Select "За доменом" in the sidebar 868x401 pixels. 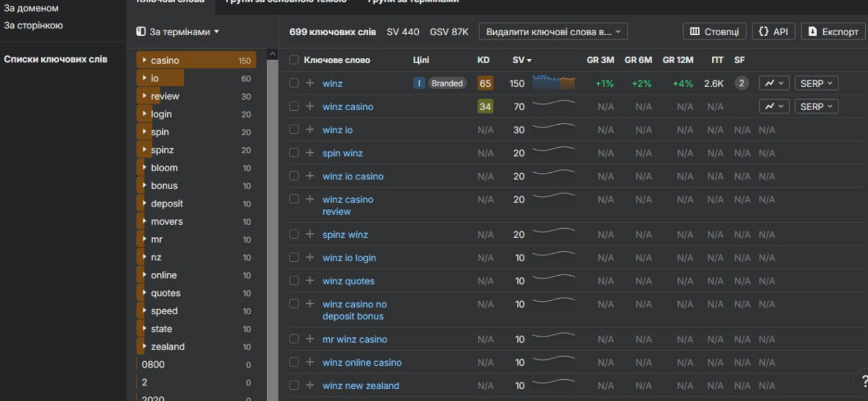point(31,8)
